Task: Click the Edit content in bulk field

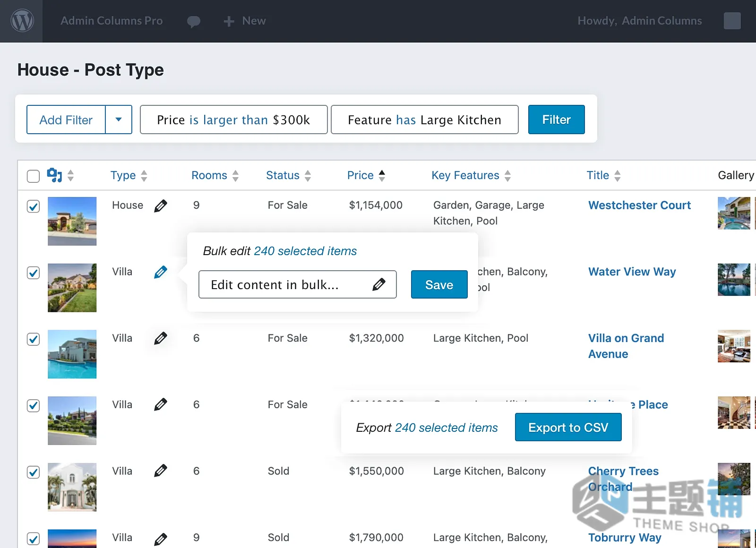Action: (298, 284)
